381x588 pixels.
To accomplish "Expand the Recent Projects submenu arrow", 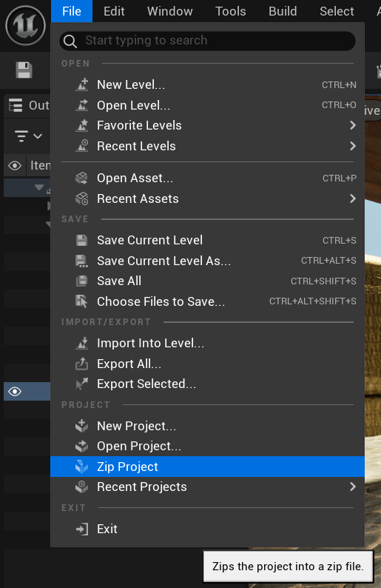I will [353, 487].
